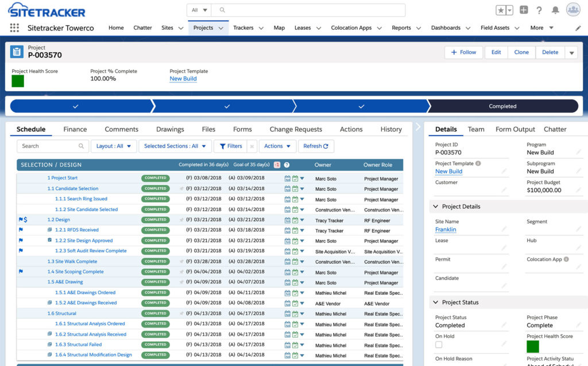This screenshot has width=588, height=366.
Task: Click the flag icon on the 1.2.1 RFDS Received row
Action: pos(21,230)
